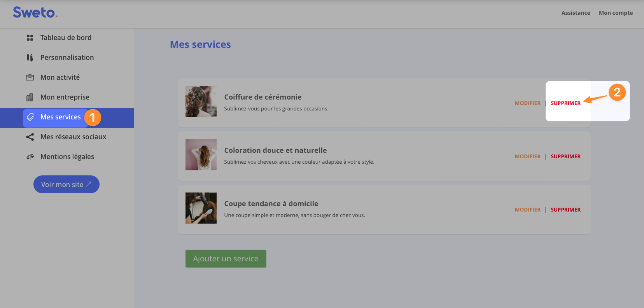Open the Assistance menu item
Screen dimensions: 644x308
tap(576, 13)
